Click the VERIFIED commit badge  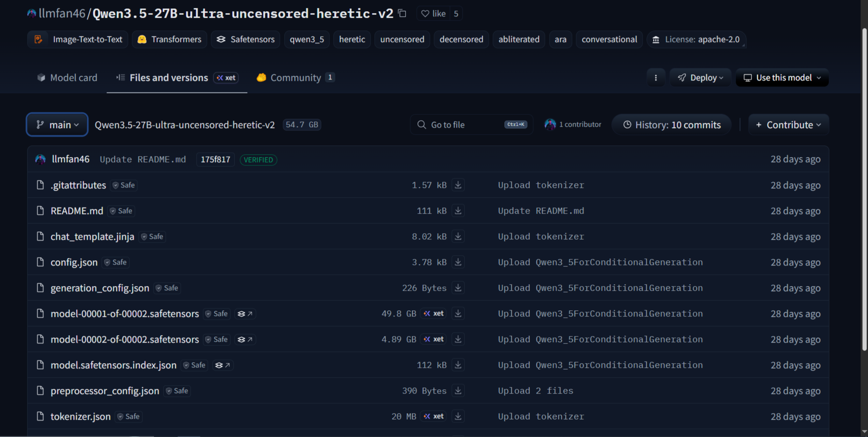click(258, 160)
